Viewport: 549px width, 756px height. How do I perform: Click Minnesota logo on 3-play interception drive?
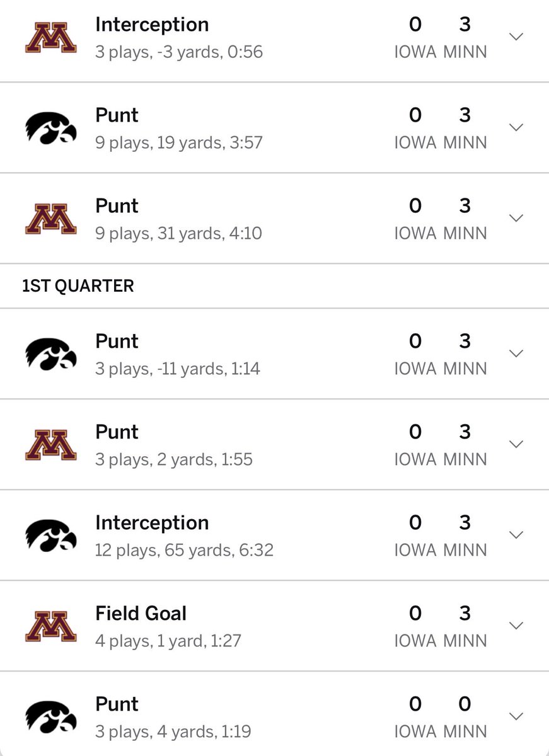[51, 37]
